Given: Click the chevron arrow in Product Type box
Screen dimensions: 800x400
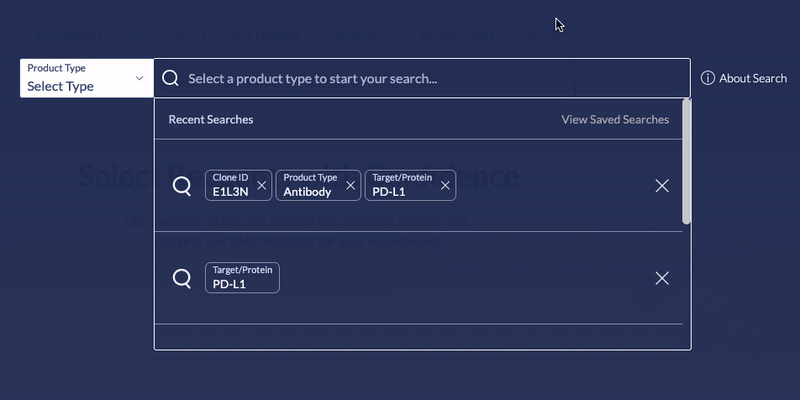Looking at the screenshot, I should (x=139, y=78).
